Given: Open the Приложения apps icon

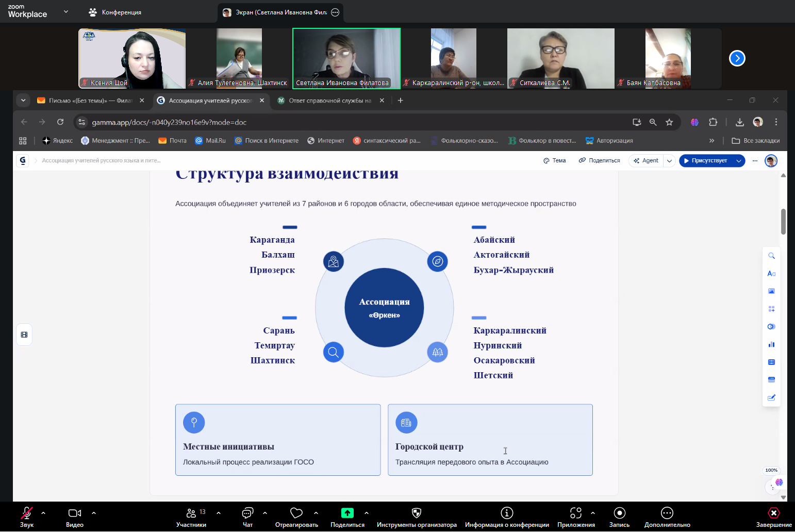Looking at the screenshot, I should click(576, 513).
